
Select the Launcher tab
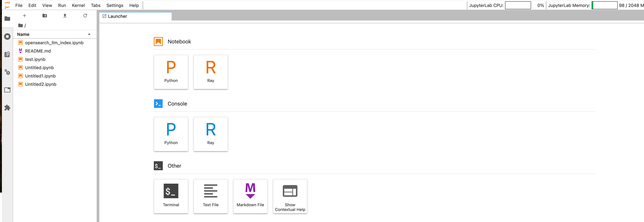point(118,16)
